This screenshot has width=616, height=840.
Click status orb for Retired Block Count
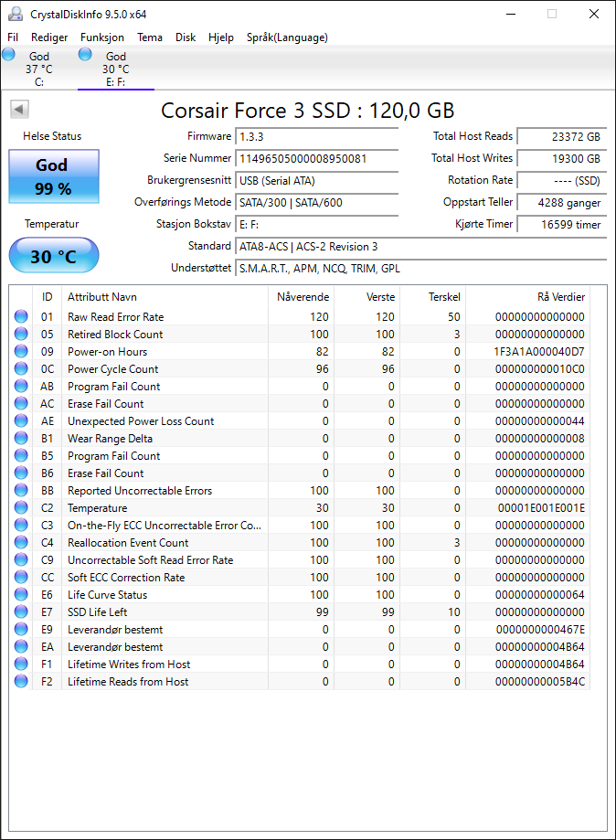point(21,334)
